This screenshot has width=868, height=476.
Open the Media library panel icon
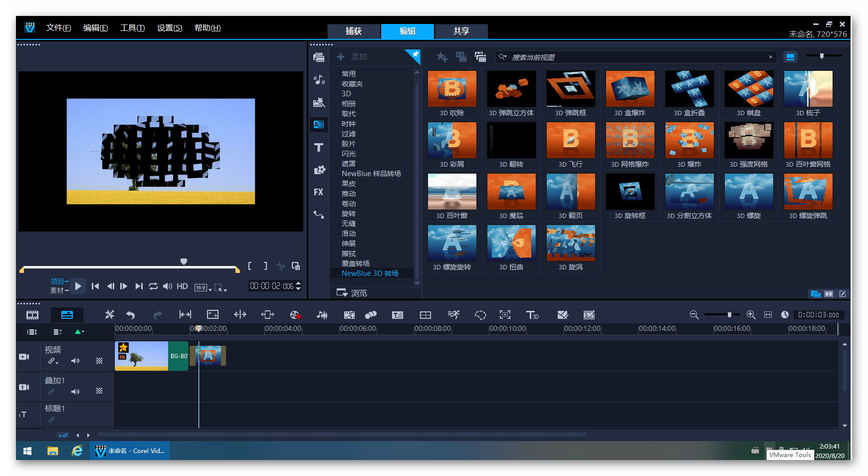click(x=319, y=57)
